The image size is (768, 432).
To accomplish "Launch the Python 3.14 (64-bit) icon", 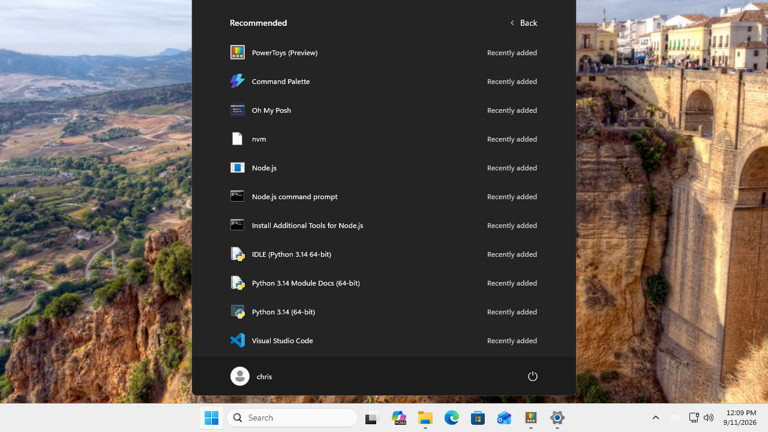I will 238,312.
